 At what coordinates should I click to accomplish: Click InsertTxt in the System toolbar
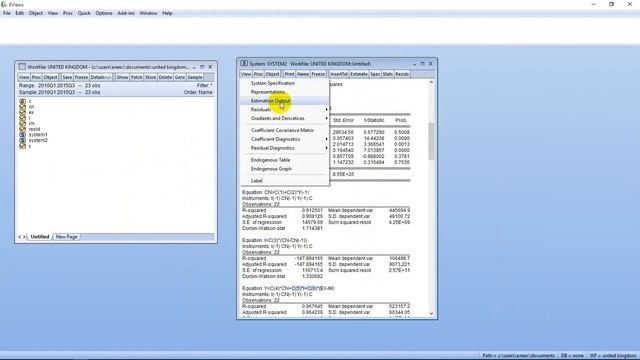339,74
